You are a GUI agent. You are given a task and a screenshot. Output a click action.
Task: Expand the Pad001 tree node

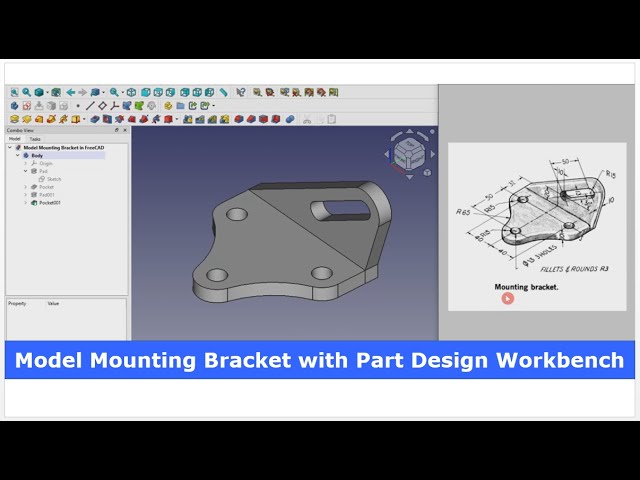(26, 195)
